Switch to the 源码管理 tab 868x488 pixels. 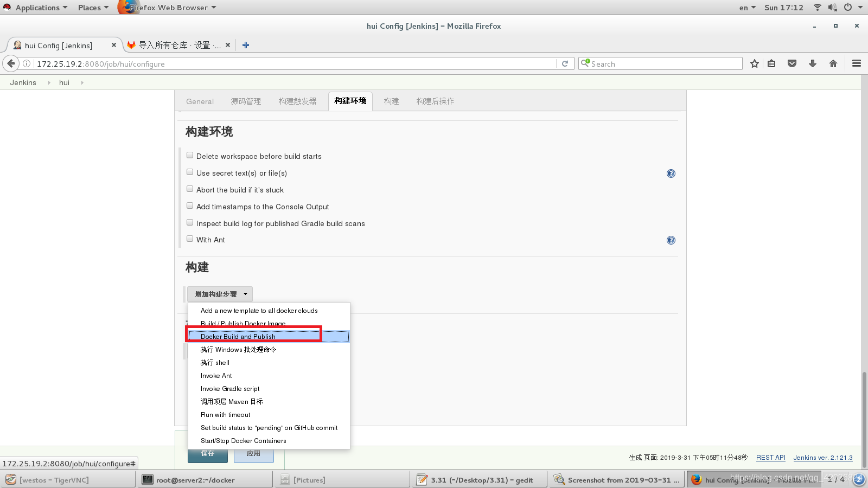pyautogui.click(x=246, y=101)
